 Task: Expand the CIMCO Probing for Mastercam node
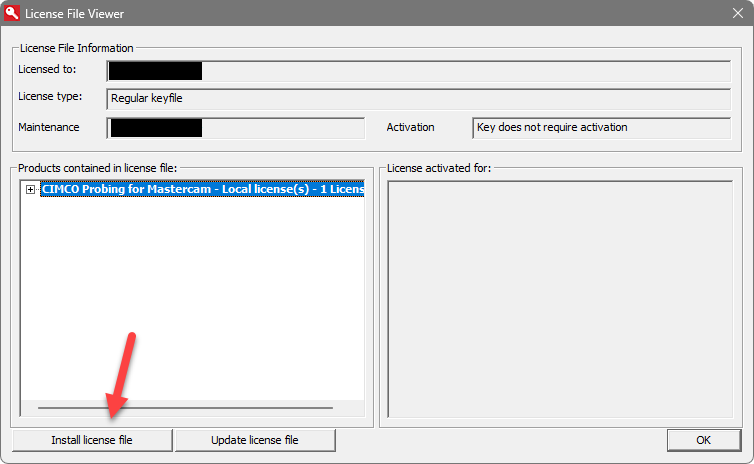pyautogui.click(x=30, y=189)
